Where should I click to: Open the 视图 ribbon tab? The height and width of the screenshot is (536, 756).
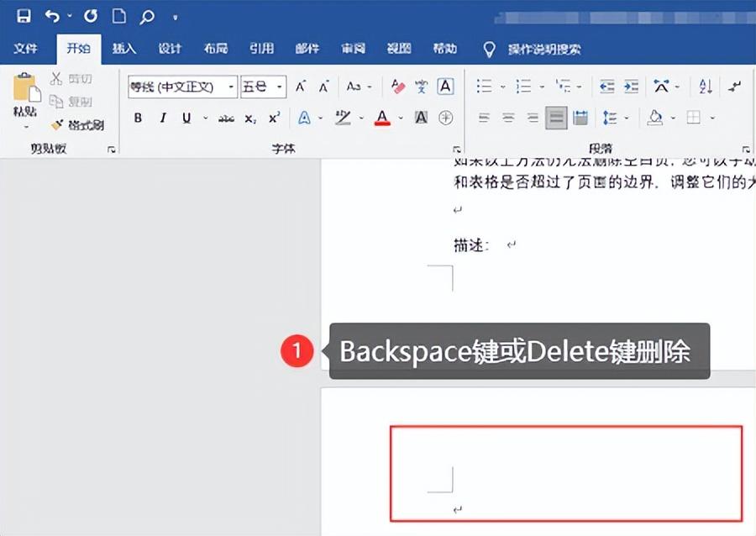coord(399,49)
